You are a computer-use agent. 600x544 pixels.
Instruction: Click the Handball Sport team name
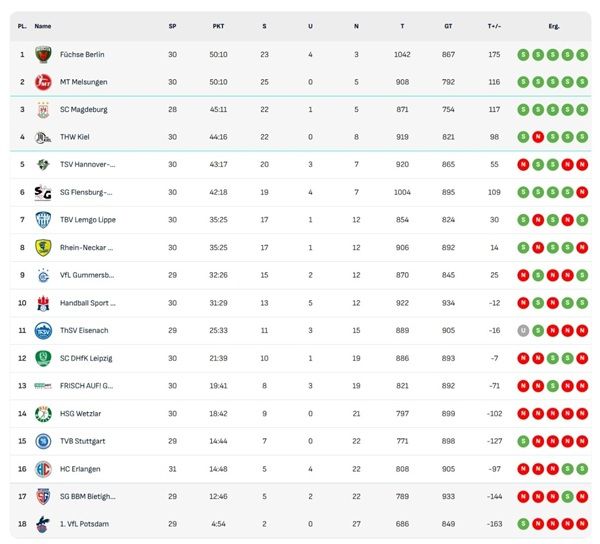pyautogui.click(x=88, y=302)
